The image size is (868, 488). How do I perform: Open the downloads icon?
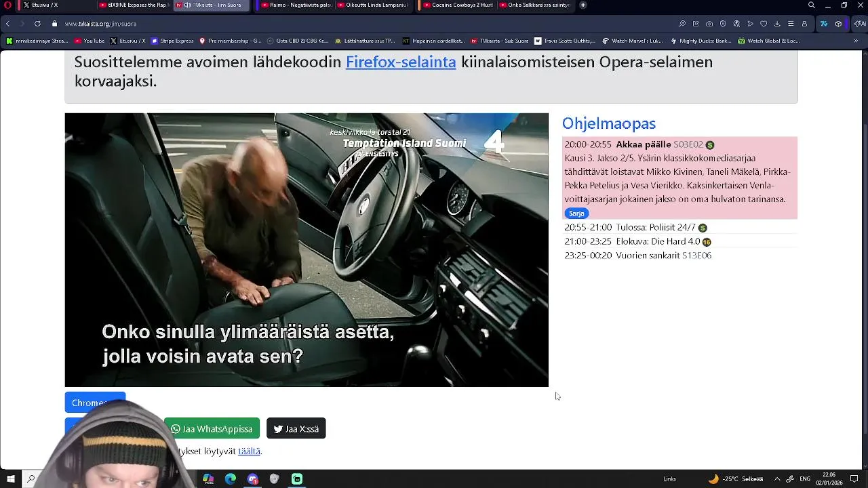tap(777, 24)
